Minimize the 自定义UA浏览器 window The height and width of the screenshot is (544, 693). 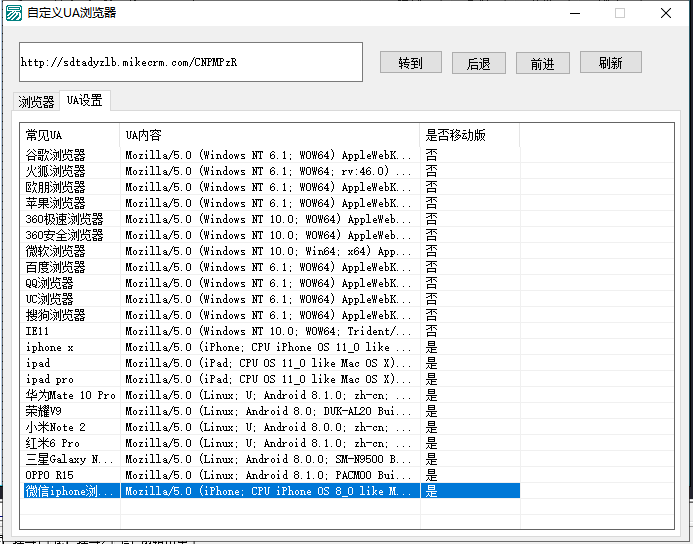[575, 13]
